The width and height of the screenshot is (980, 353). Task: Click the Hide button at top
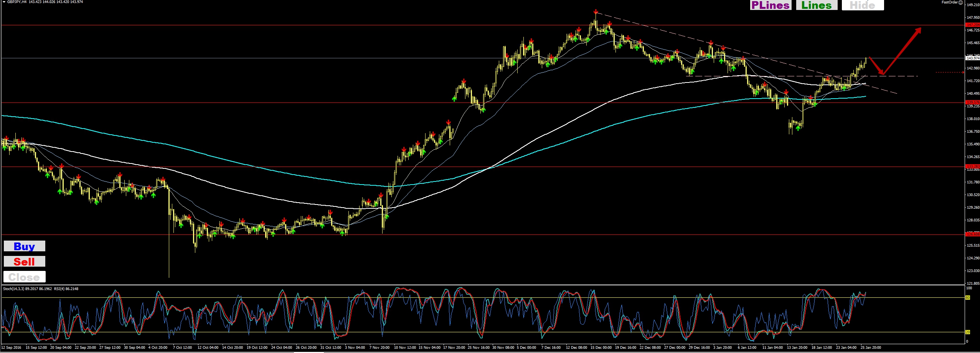(863, 5)
